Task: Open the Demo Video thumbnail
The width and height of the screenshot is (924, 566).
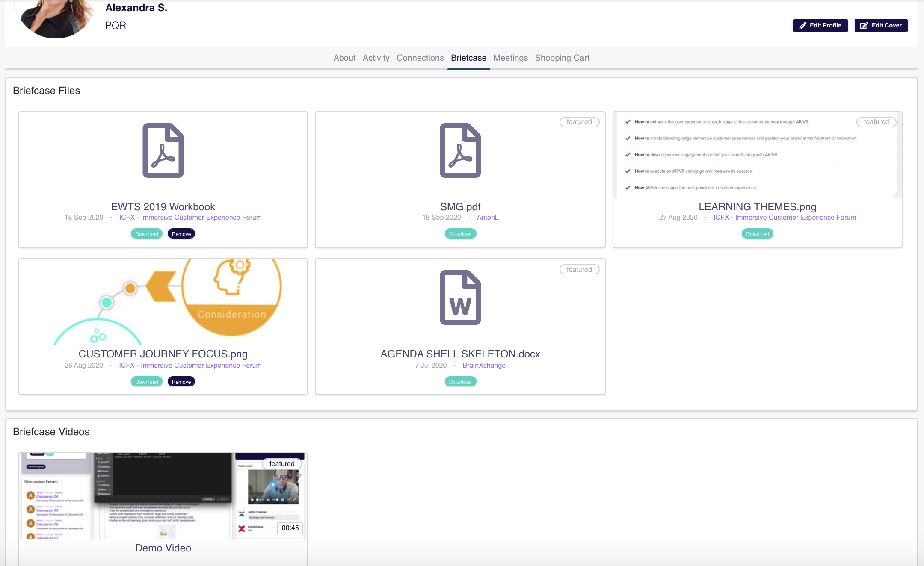Action: click(x=163, y=496)
